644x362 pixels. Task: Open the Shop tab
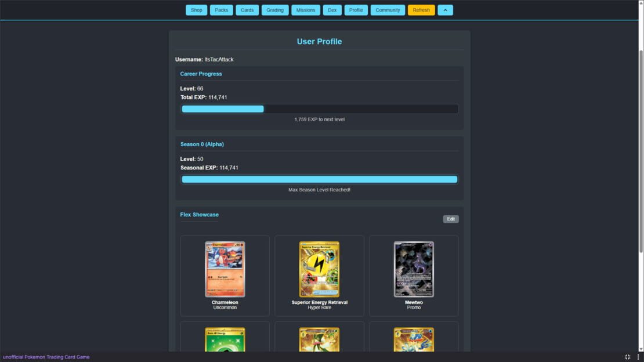click(196, 10)
